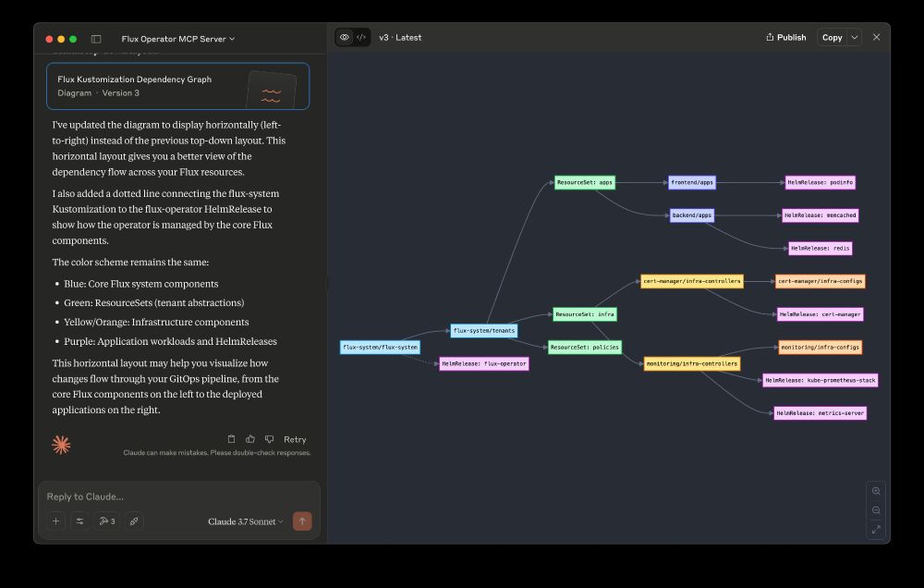Select the flux-system/tenants node

tap(484, 331)
